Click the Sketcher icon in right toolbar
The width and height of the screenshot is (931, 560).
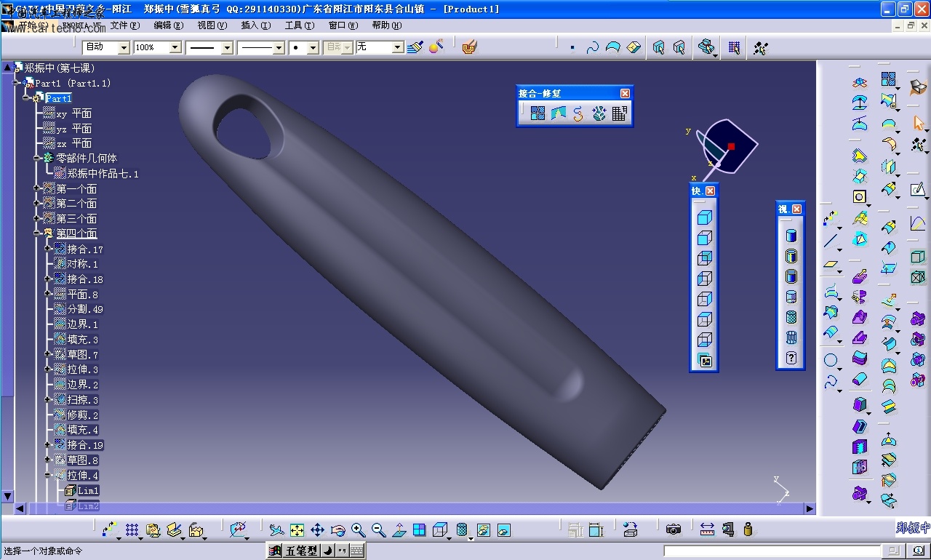pyautogui.click(x=918, y=190)
